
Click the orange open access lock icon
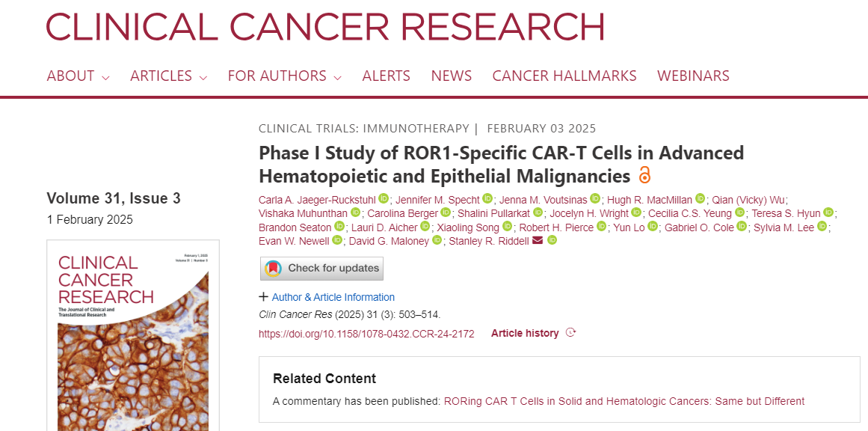click(x=644, y=175)
